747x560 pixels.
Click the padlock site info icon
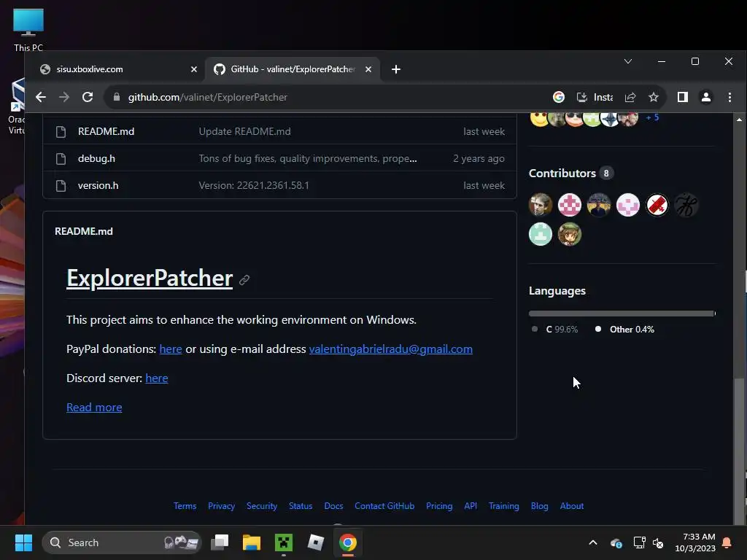click(x=116, y=97)
